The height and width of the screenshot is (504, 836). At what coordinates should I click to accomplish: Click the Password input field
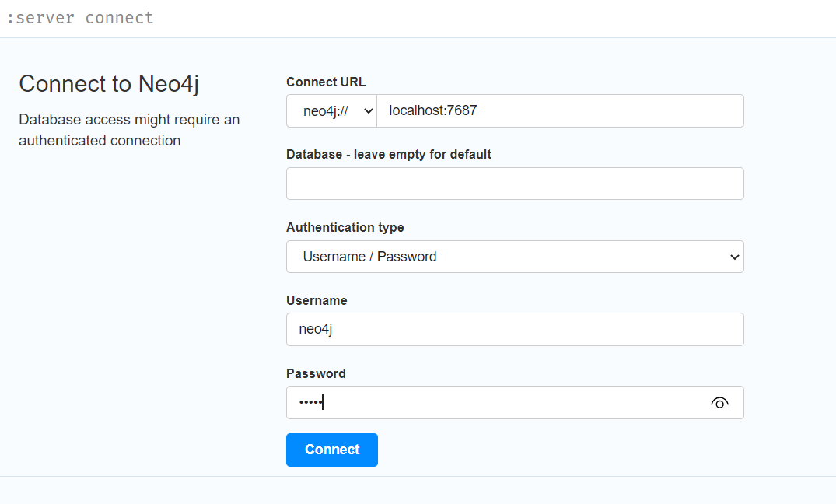click(515, 403)
